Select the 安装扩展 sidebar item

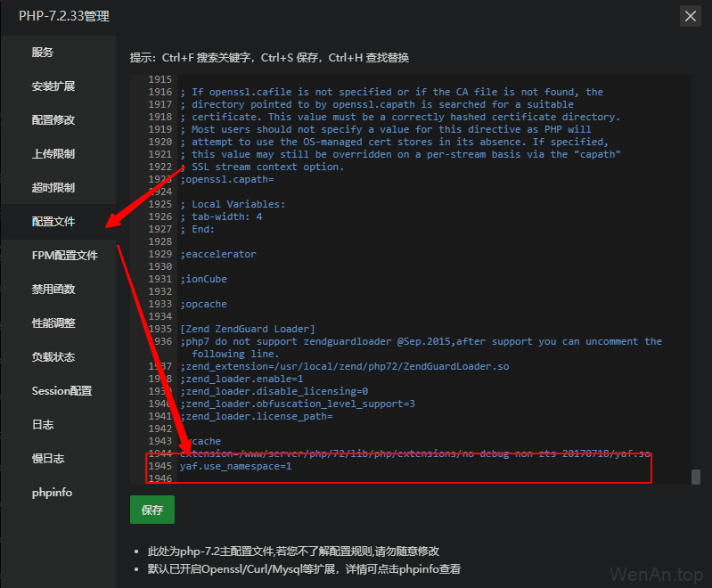tap(53, 86)
